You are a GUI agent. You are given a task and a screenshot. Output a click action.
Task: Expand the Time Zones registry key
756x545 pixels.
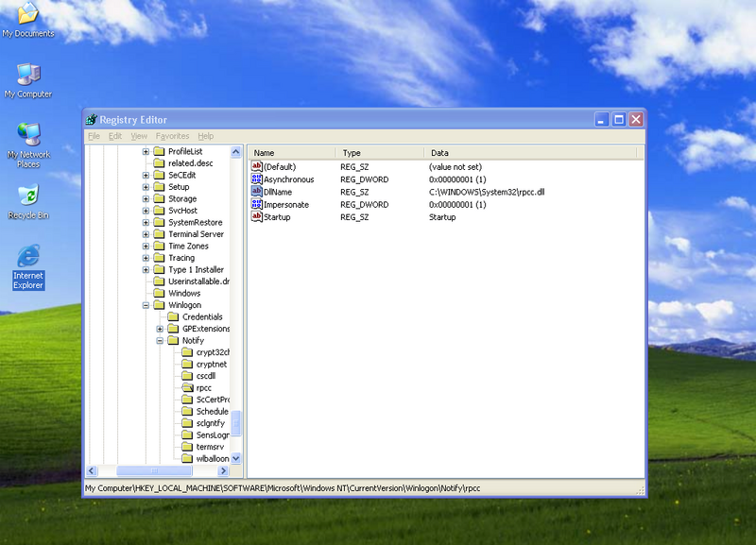tap(146, 246)
